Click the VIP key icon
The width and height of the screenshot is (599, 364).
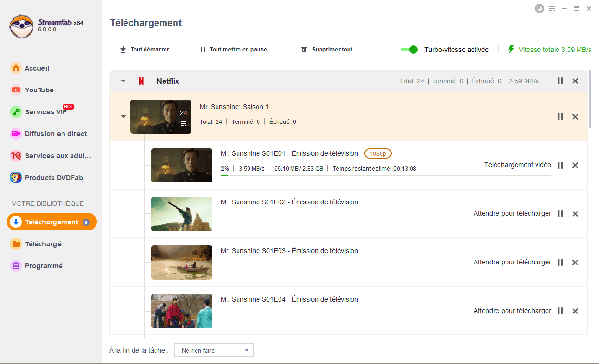click(x=16, y=112)
